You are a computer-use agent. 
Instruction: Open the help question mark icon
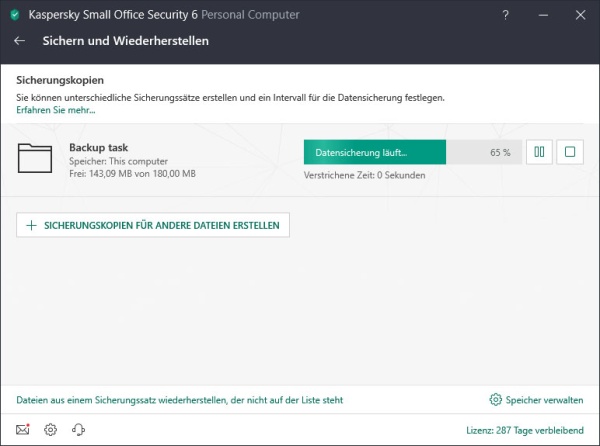click(x=505, y=15)
